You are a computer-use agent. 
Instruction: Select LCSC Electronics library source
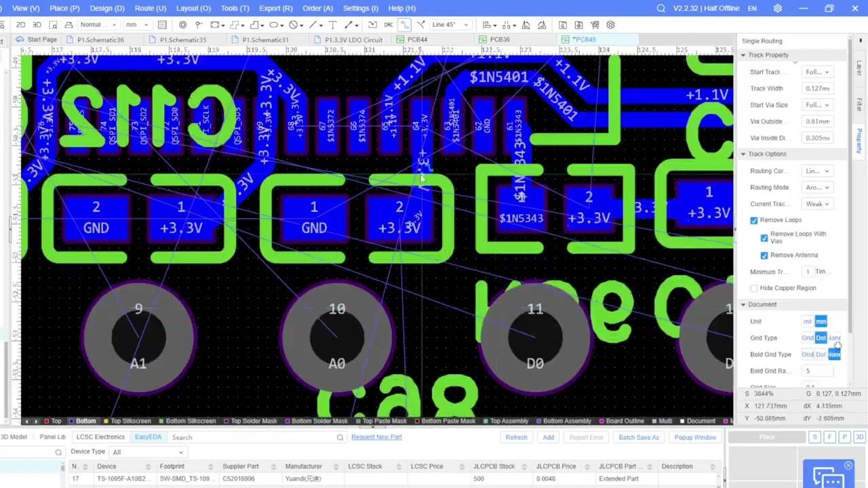100,437
